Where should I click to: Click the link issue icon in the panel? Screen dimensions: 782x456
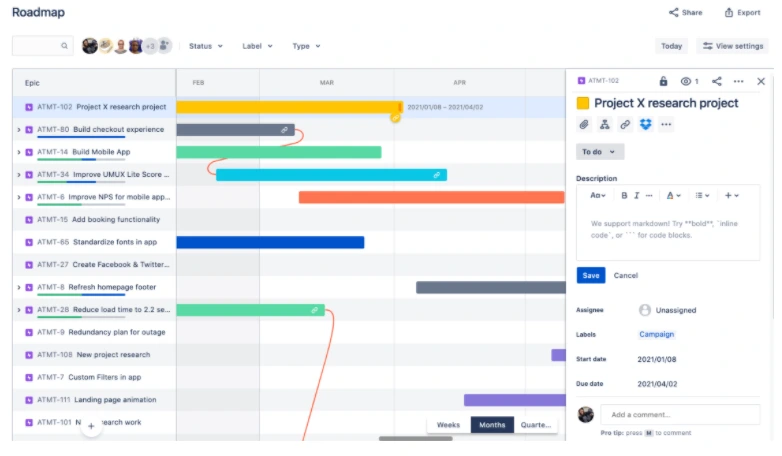(625, 124)
